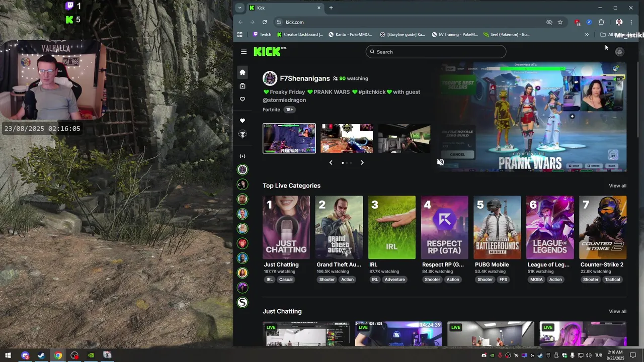This screenshot has width=644, height=362.
Task: Click MOBA tag under League of Legends
Action: tap(536, 280)
